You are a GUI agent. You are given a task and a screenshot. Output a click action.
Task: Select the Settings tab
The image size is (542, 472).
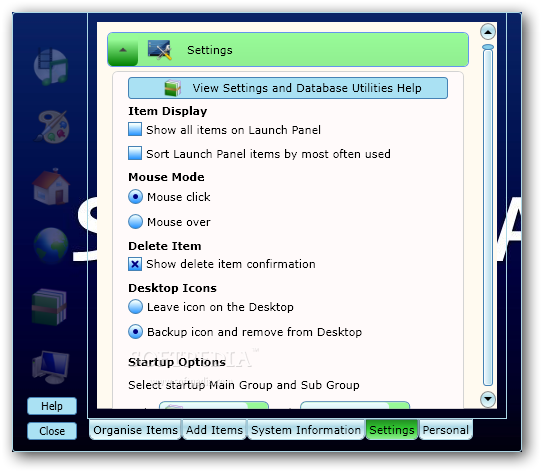[x=392, y=430]
